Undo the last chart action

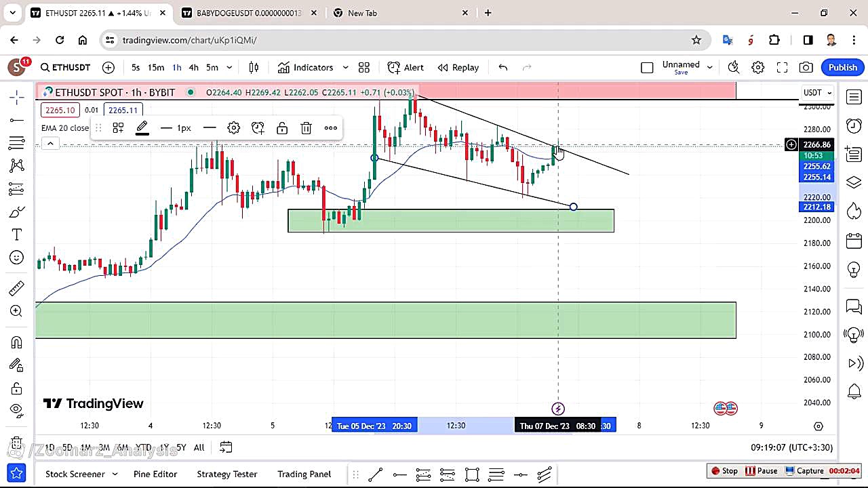click(x=502, y=67)
